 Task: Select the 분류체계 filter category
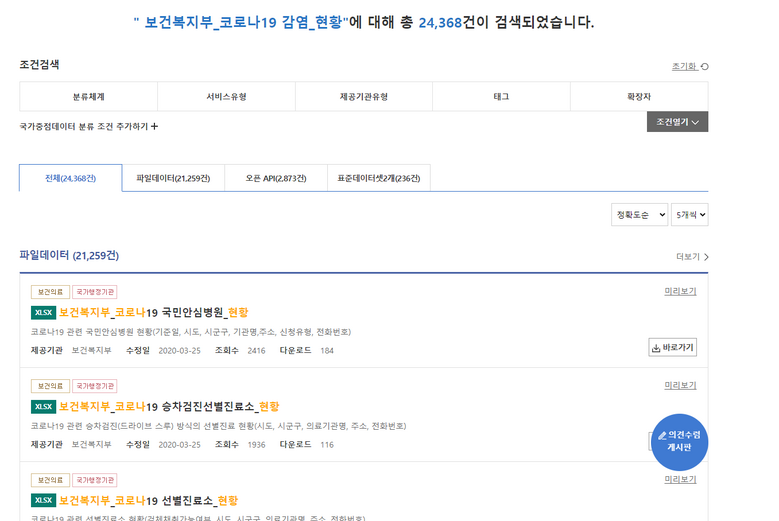coord(88,97)
